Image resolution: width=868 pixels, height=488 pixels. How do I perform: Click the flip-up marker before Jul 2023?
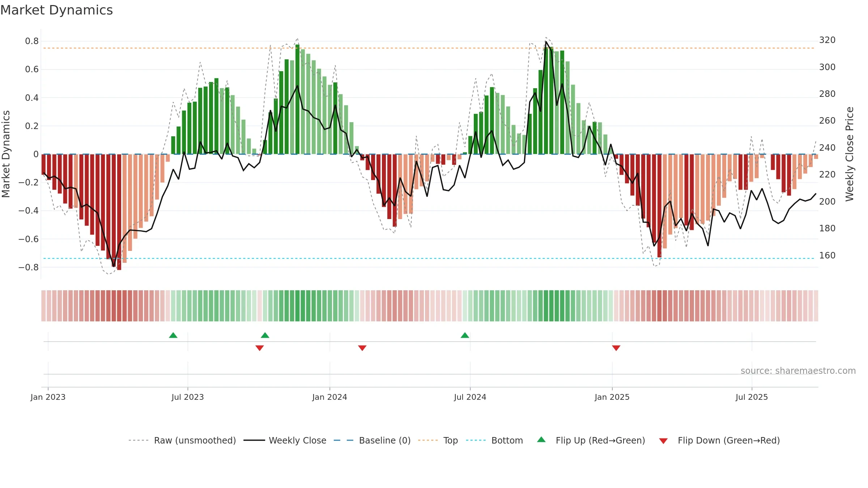[x=173, y=335]
